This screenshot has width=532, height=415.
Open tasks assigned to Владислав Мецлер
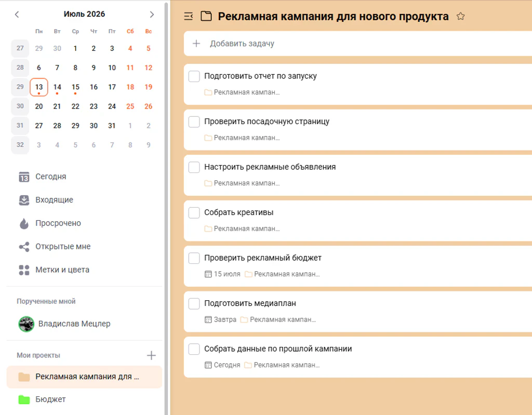point(85,324)
